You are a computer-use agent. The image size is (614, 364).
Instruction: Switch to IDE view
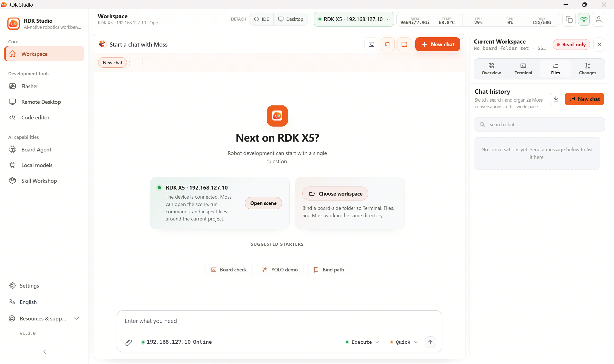tap(261, 19)
